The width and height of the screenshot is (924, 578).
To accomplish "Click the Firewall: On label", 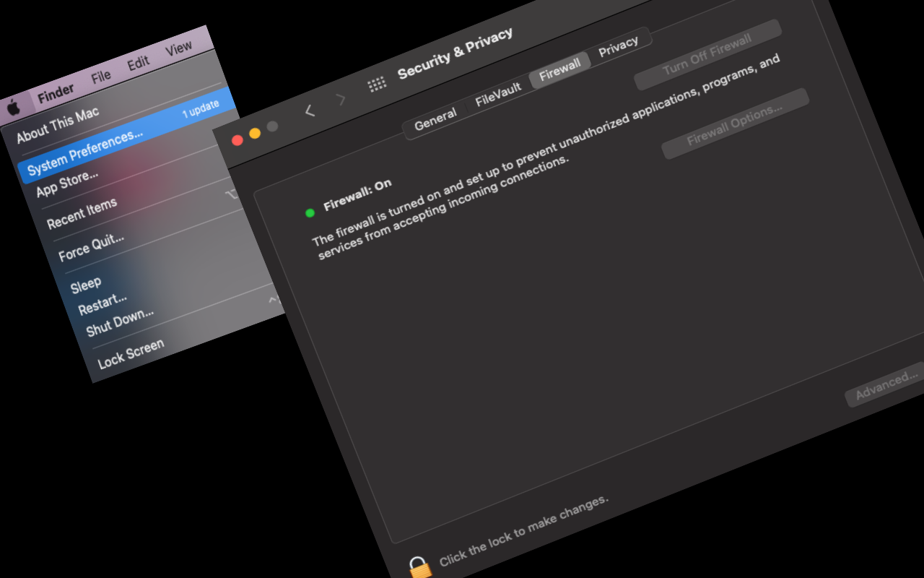I will (x=357, y=195).
